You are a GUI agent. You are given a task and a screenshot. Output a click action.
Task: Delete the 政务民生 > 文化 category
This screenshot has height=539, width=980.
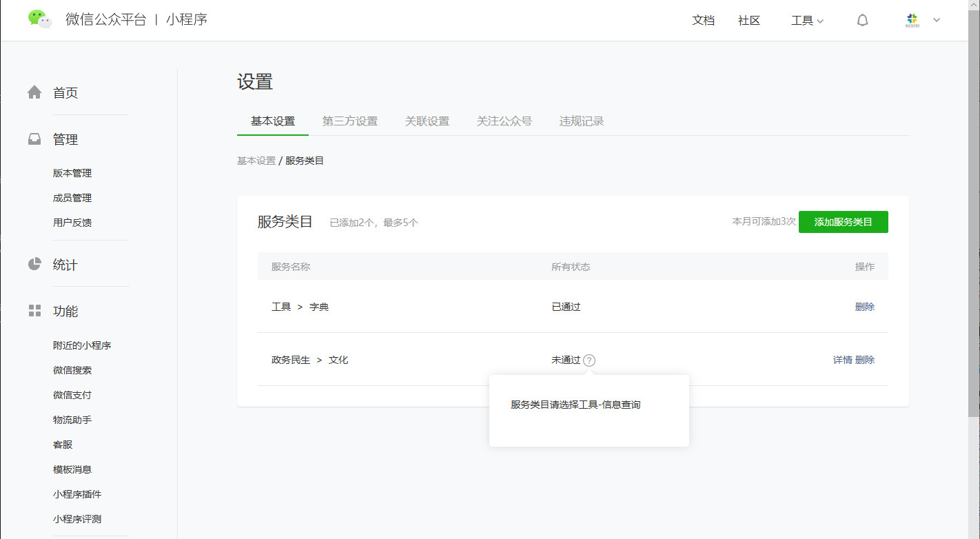865,360
